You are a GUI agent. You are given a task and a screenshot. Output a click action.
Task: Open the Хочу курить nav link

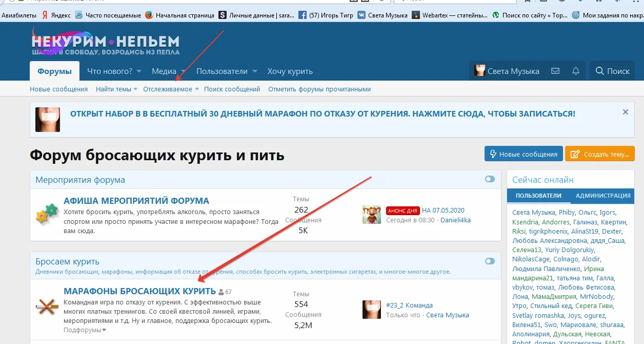click(290, 71)
